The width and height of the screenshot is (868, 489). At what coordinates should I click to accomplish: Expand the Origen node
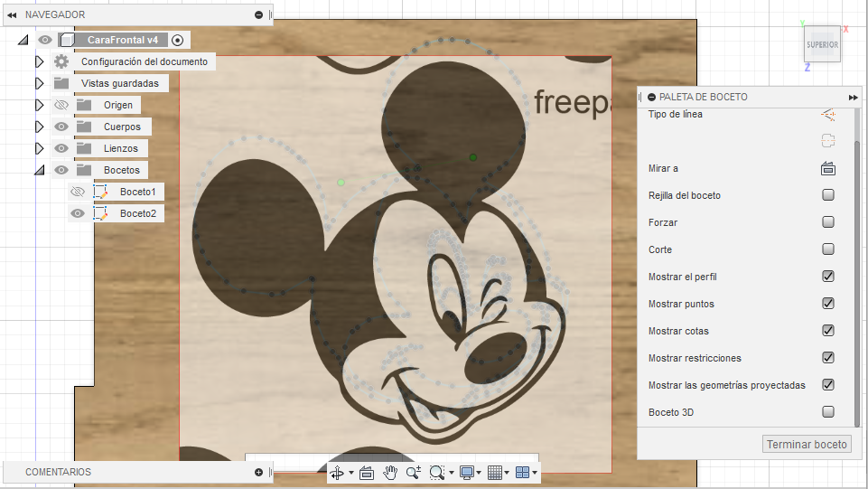tap(40, 105)
